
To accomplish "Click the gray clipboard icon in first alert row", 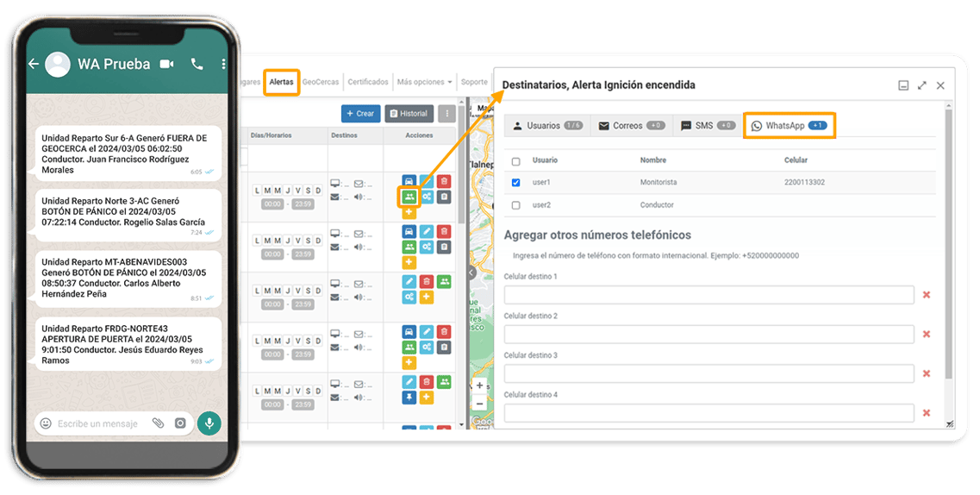I will coord(444,197).
